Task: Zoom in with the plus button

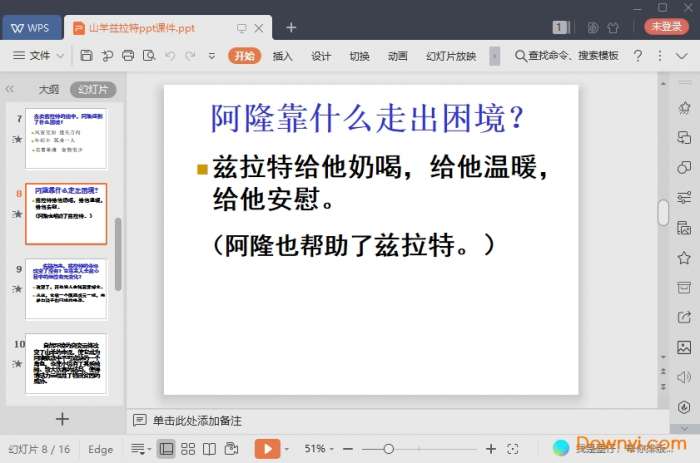Action: (491, 449)
